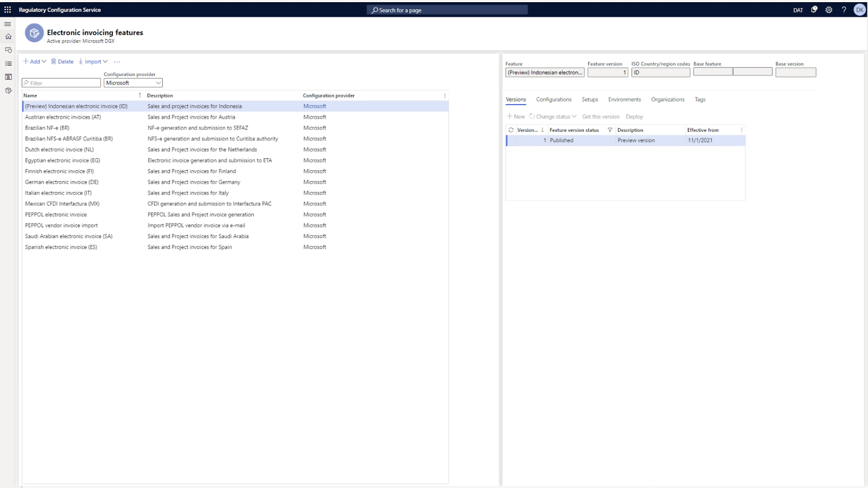Filter the Feature version status column
This screenshot has height=488, width=868.
(x=610, y=130)
